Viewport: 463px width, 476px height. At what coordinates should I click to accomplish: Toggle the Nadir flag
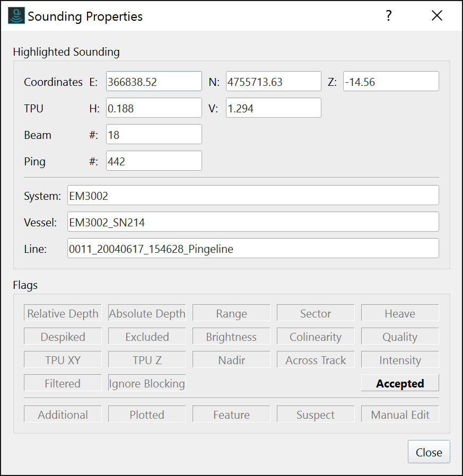click(x=231, y=360)
